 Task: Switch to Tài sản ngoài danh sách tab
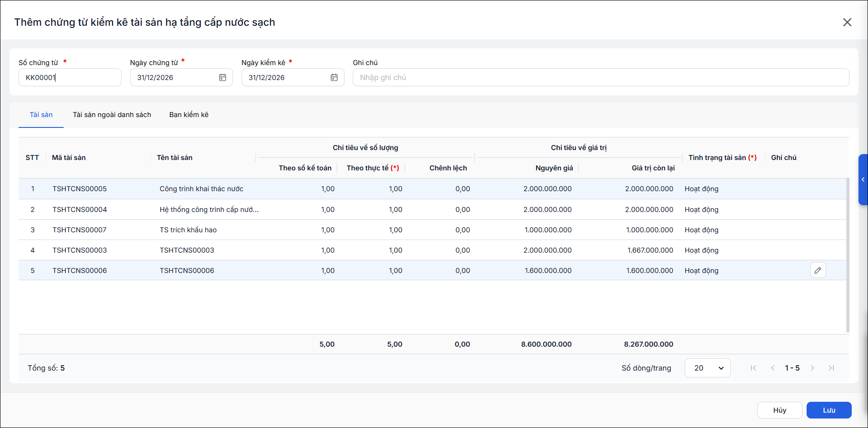coord(112,115)
